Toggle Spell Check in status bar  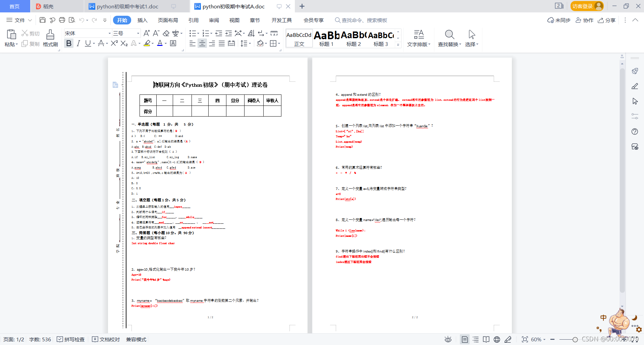click(x=70, y=339)
